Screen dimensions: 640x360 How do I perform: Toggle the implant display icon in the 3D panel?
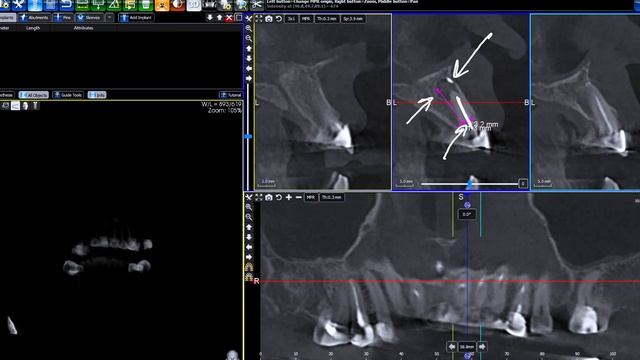[x=36, y=106]
